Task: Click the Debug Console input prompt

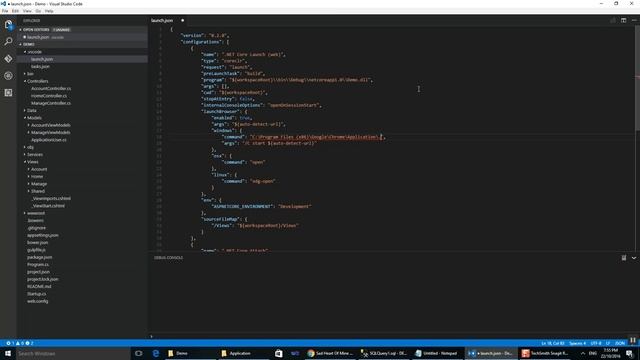Action: click(392, 336)
